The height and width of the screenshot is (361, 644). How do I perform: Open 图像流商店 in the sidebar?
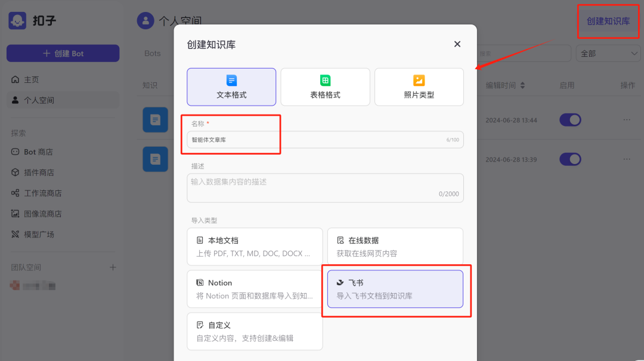(36, 214)
